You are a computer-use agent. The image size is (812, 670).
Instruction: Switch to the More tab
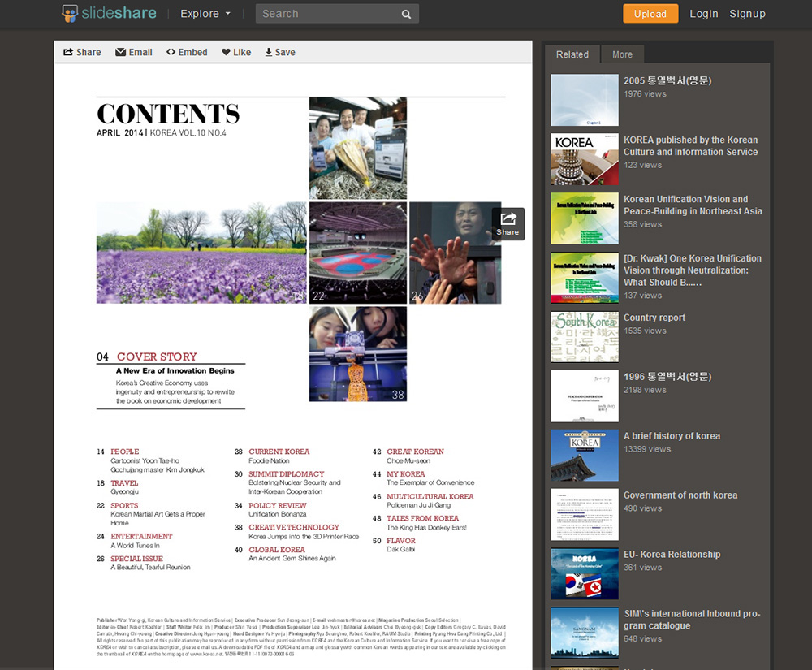pyautogui.click(x=622, y=54)
